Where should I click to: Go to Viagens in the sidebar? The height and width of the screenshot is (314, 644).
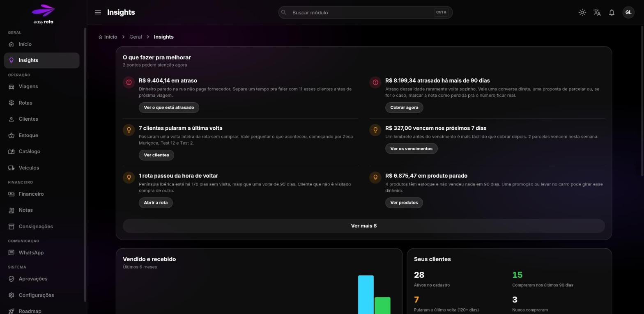tap(41, 87)
